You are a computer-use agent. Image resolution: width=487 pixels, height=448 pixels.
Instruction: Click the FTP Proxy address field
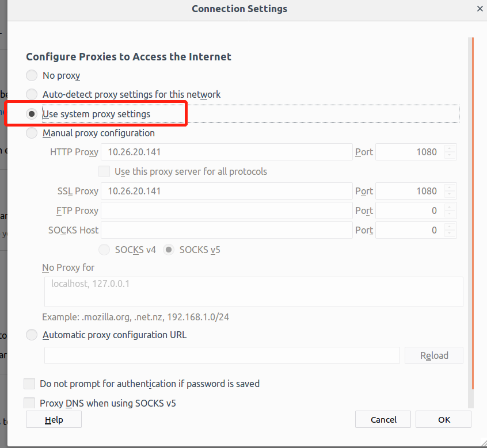pos(226,210)
